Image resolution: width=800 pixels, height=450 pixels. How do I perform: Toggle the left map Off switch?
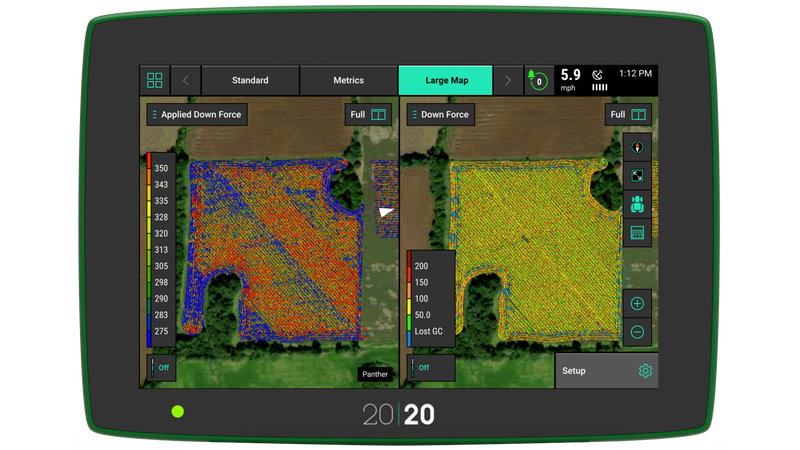(x=161, y=367)
